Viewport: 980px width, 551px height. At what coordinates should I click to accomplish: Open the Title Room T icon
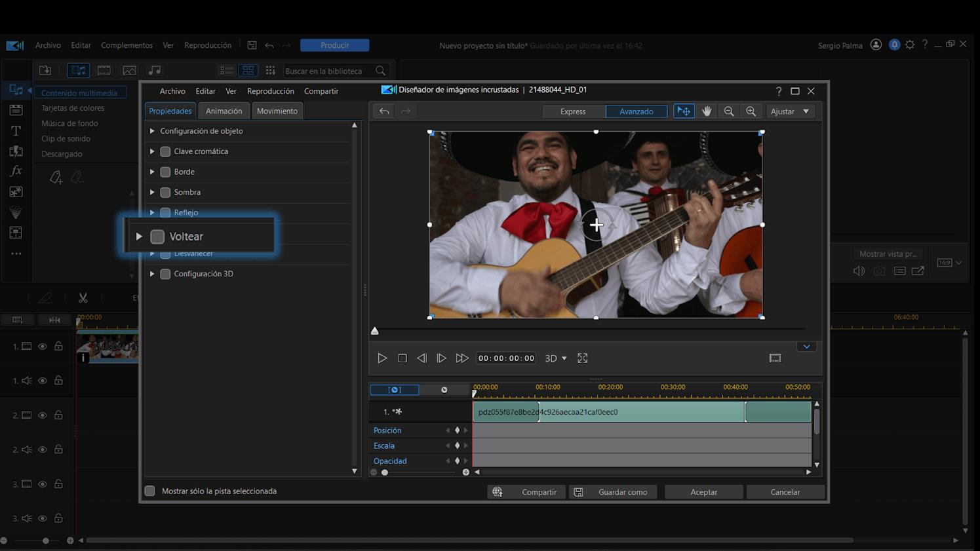coord(16,131)
